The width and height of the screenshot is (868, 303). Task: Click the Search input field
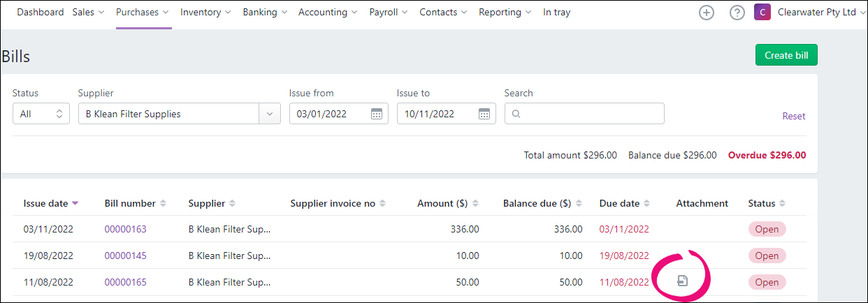click(x=584, y=114)
